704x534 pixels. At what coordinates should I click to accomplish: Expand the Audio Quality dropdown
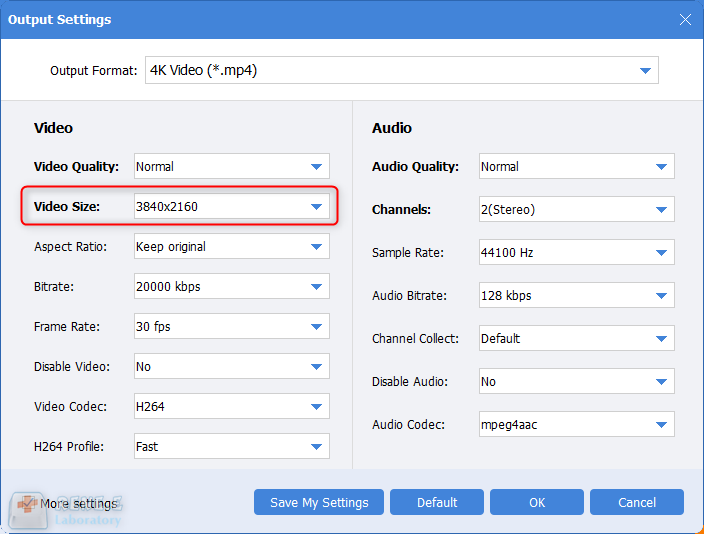point(576,166)
